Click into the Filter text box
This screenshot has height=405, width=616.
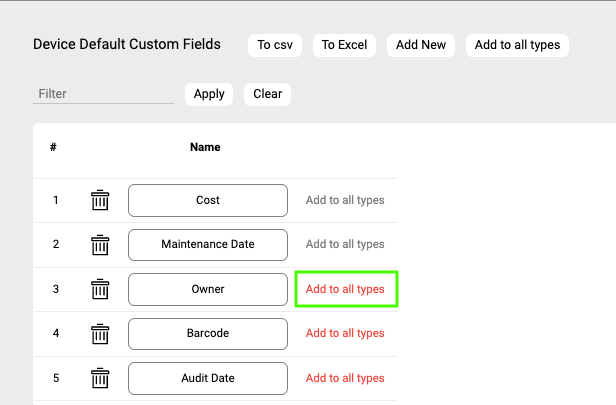(x=103, y=94)
